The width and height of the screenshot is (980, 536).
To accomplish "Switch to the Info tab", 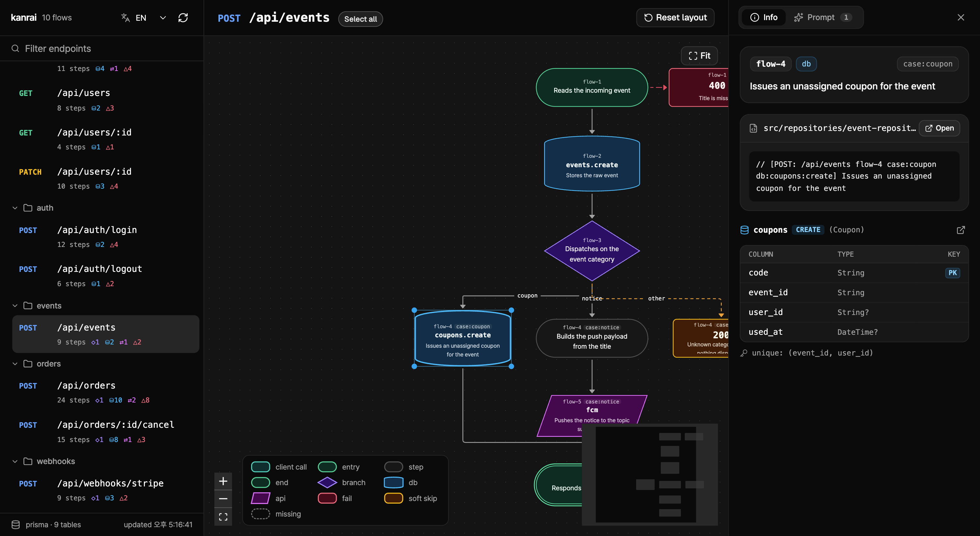I will click(x=764, y=17).
